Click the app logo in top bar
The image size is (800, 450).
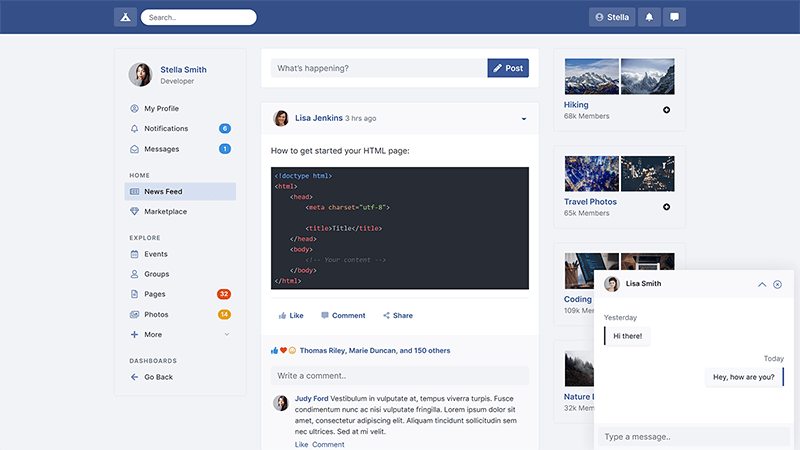coord(125,17)
